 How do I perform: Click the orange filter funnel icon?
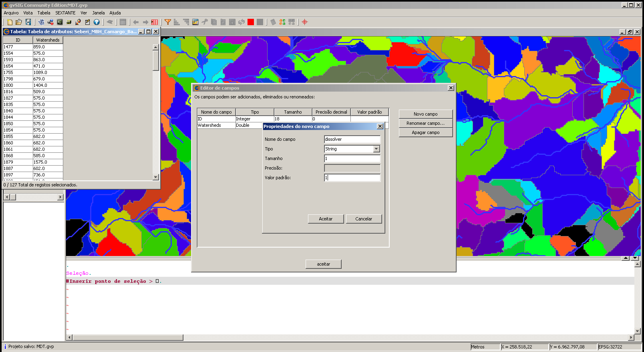168,22
